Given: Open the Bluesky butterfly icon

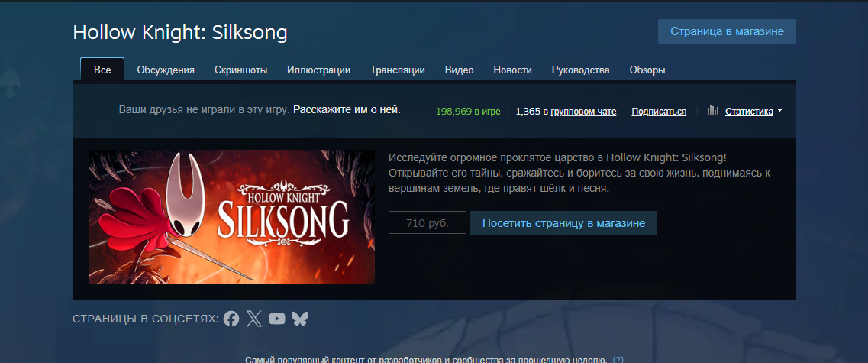Looking at the screenshot, I should (299, 319).
